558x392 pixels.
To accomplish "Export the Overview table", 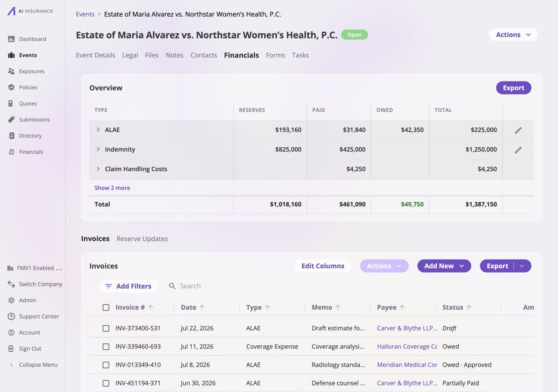I will point(514,88).
